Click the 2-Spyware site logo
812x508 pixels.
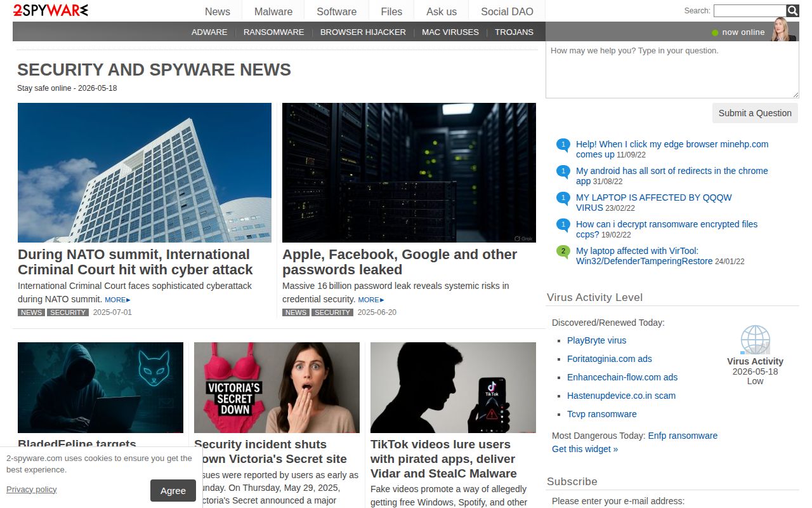pos(51,10)
